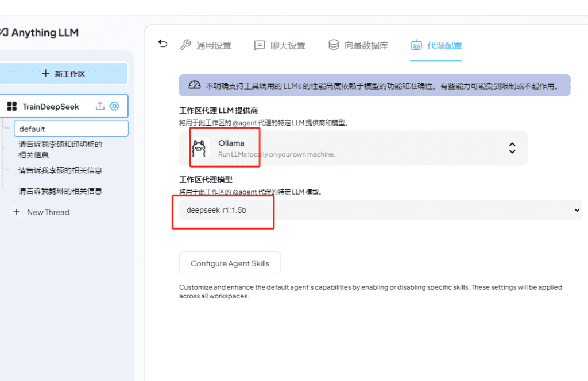Click the gauge warning icon in banner

[x=195, y=85]
